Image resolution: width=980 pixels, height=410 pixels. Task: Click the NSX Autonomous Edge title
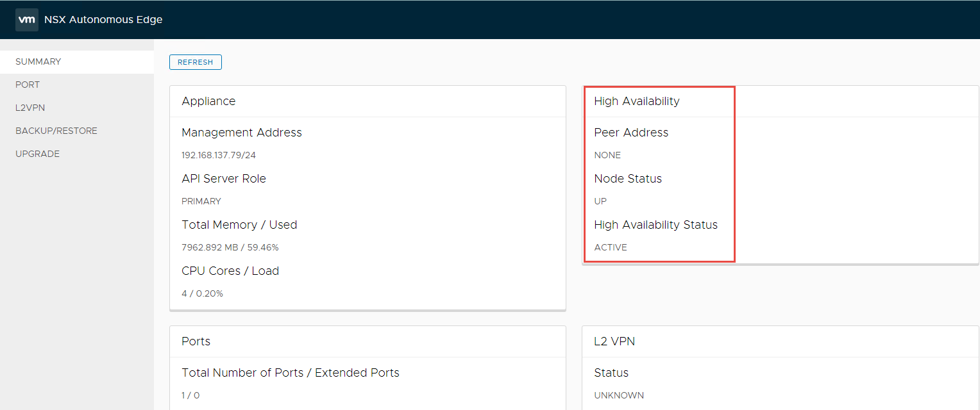pyautogui.click(x=103, y=20)
